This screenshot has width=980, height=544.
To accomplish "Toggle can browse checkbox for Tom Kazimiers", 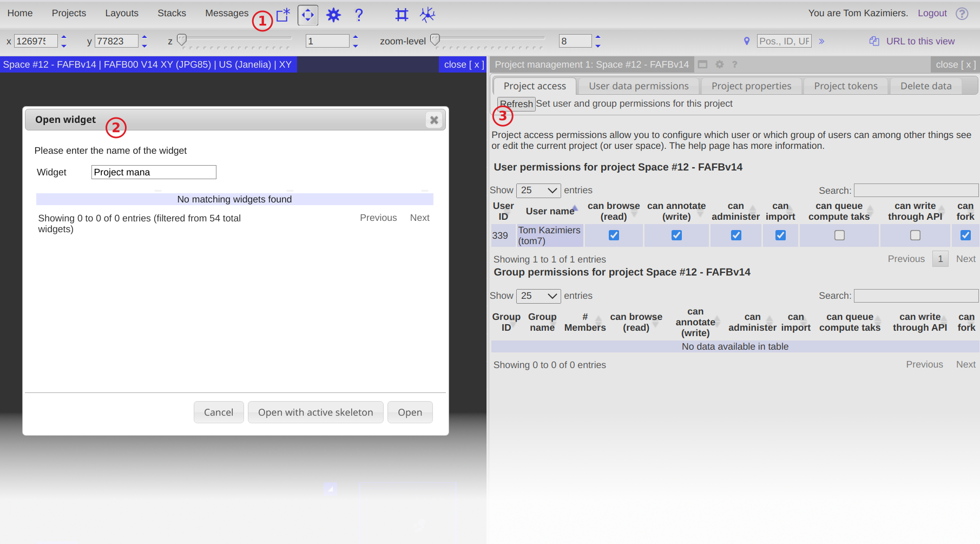I will pyautogui.click(x=614, y=235).
